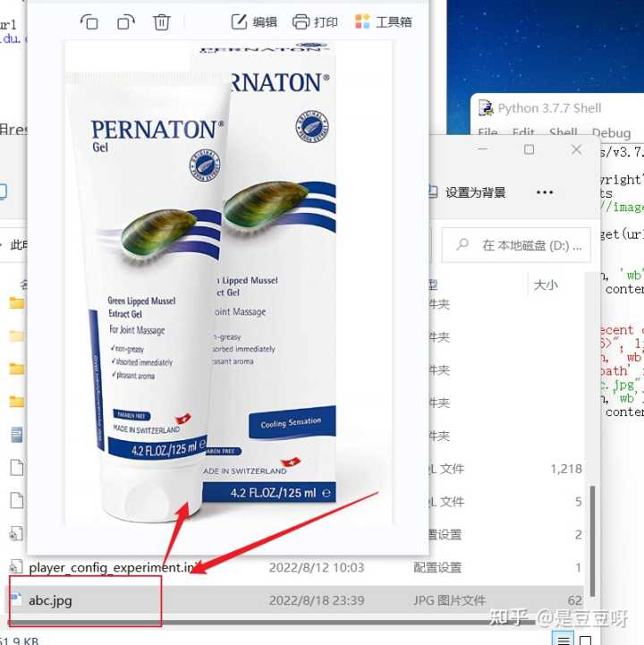Click the Python 3.7.7 Shell title icon
The width and height of the screenshot is (644, 645).
tap(486, 108)
